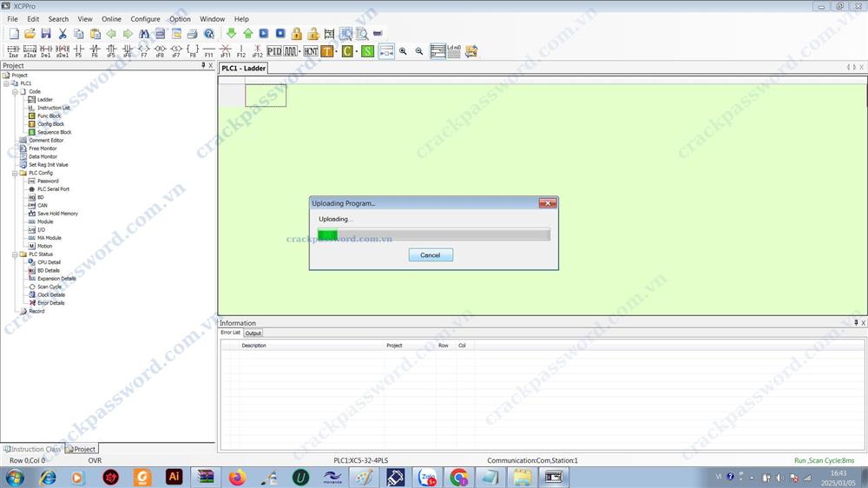Toggle the Project panel auto-hide pin
Screen dimensions: 868x488
(x=203, y=65)
